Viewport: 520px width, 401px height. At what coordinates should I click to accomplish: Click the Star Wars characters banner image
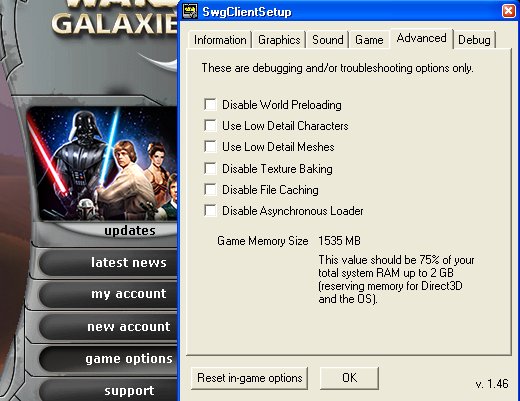pos(102,163)
